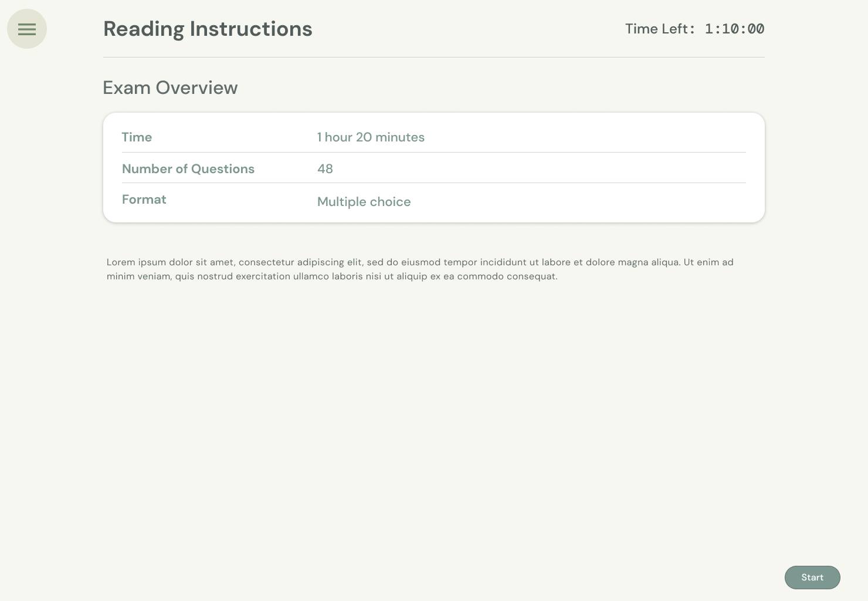This screenshot has height=601, width=868.
Task: Click the Lorem ipsum first line
Action: point(419,262)
